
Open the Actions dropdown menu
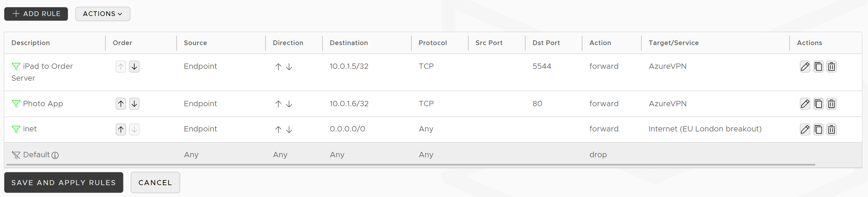point(103,14)
